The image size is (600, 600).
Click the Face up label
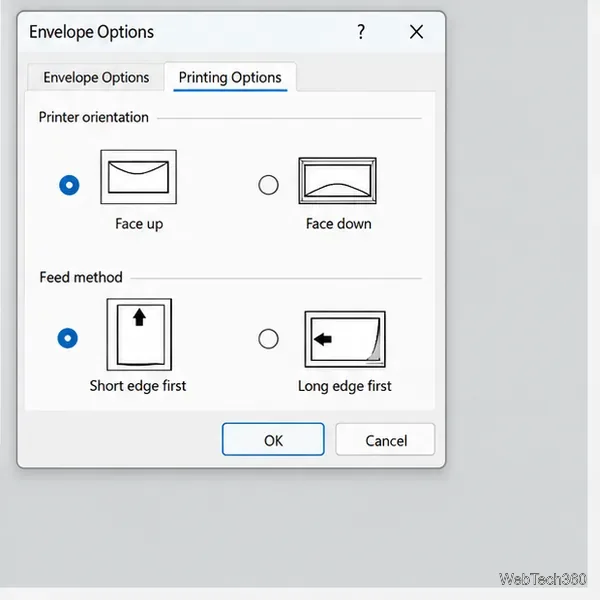pyautogui.click(x=139, y=224)
